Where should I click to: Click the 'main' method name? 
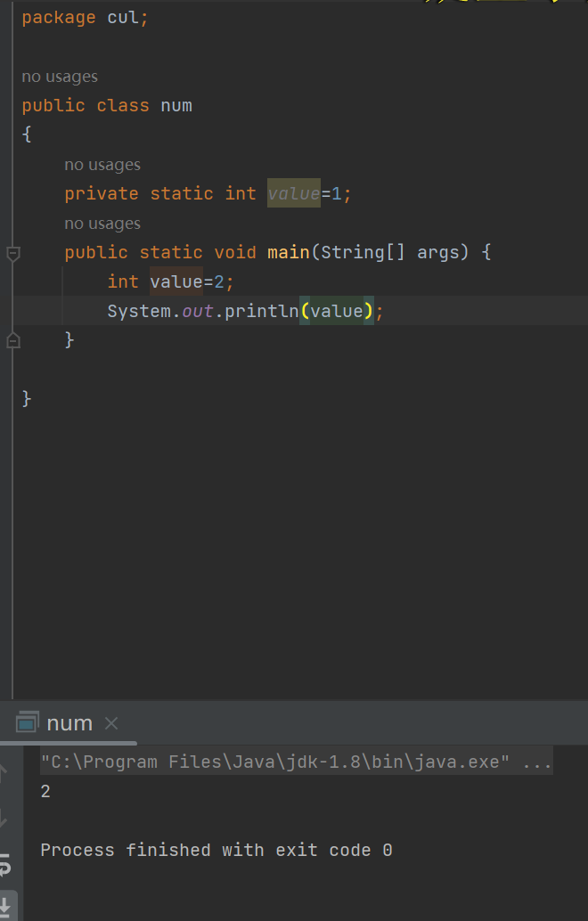(289, 253)
